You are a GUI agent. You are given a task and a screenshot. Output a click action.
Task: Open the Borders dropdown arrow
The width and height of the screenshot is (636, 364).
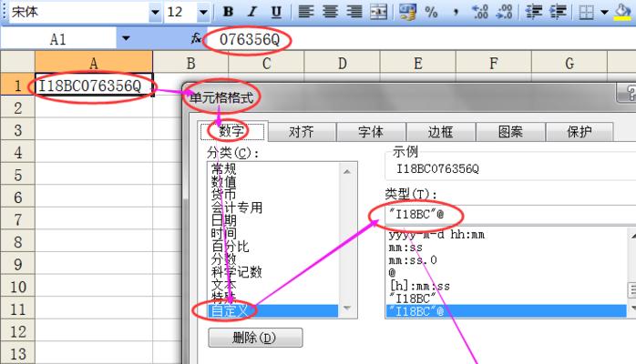(x=604, y=12)
